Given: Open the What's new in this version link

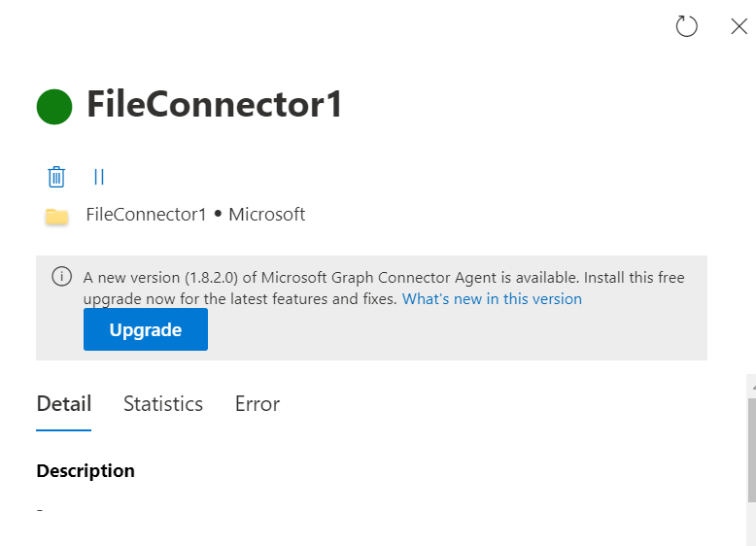Looking at the screenshot, I should coord(492,299).
